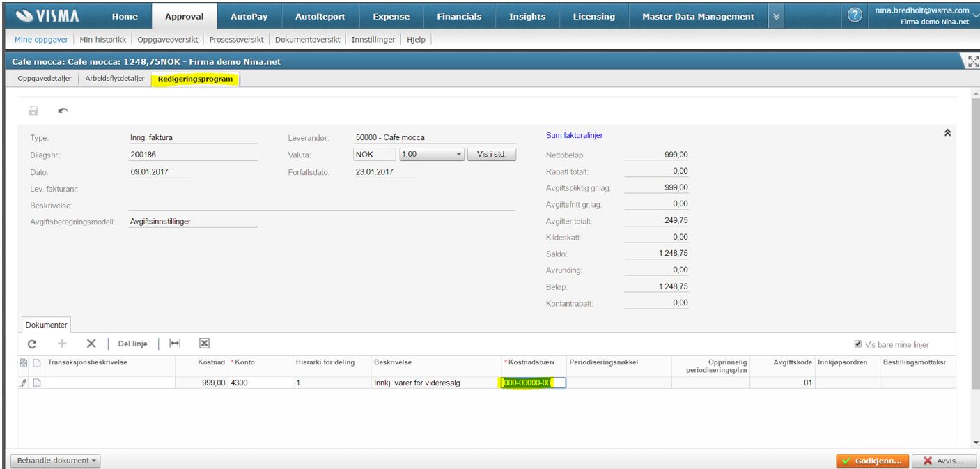Click the export to Excel icon
Image resolution: width=980 pixels, height=469 pixels.
[204, 344]
